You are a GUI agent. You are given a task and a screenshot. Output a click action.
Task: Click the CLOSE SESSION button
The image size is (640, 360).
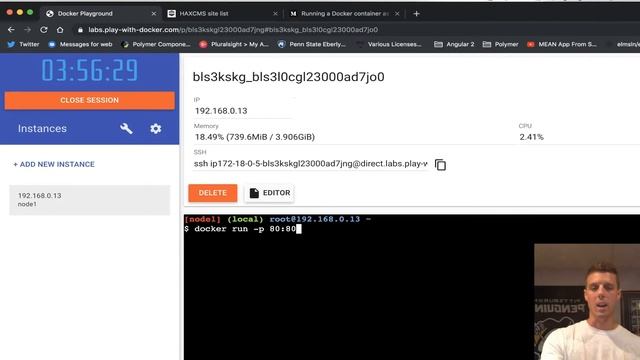click(x=89, y=100)
